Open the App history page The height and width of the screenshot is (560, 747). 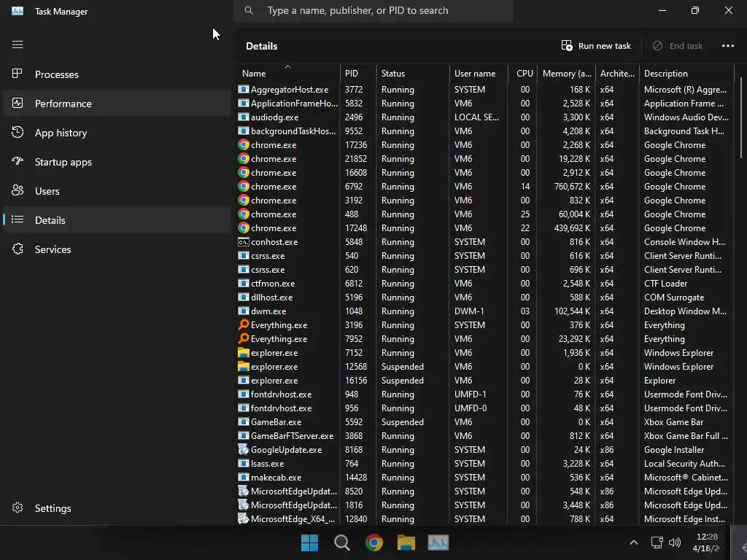tap(117, 133)
